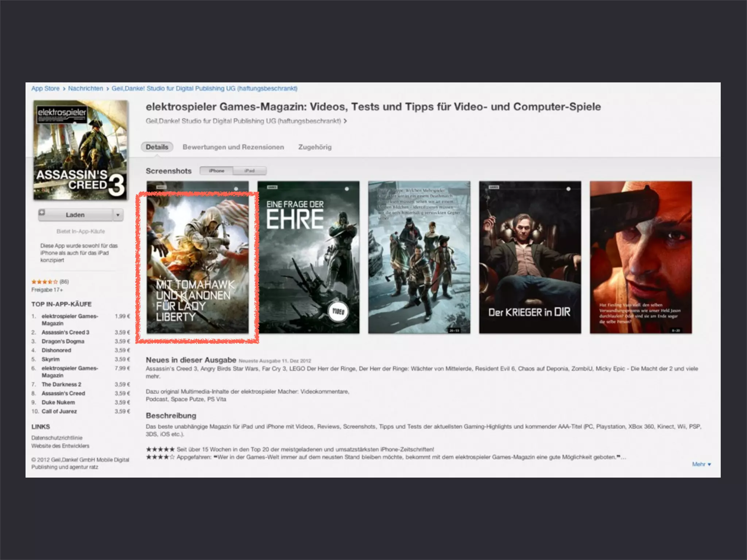The width and height of the screenshot is (747, 560).
Task: Select the Details tab
Action: 157,147
